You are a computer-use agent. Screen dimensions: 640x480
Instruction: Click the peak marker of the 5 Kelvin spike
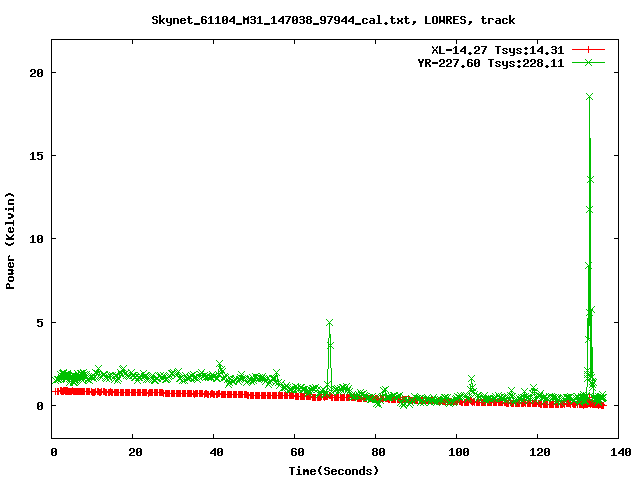point(329,323)
